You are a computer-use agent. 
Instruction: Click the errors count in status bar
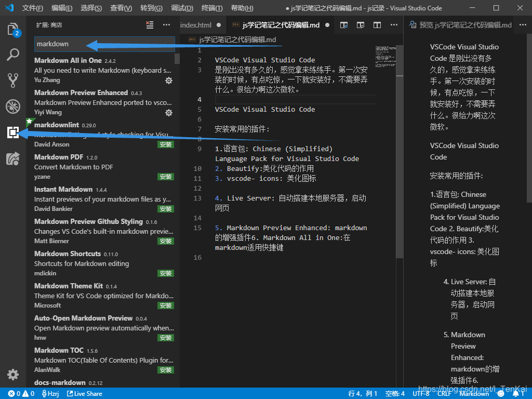click(14, 394)
